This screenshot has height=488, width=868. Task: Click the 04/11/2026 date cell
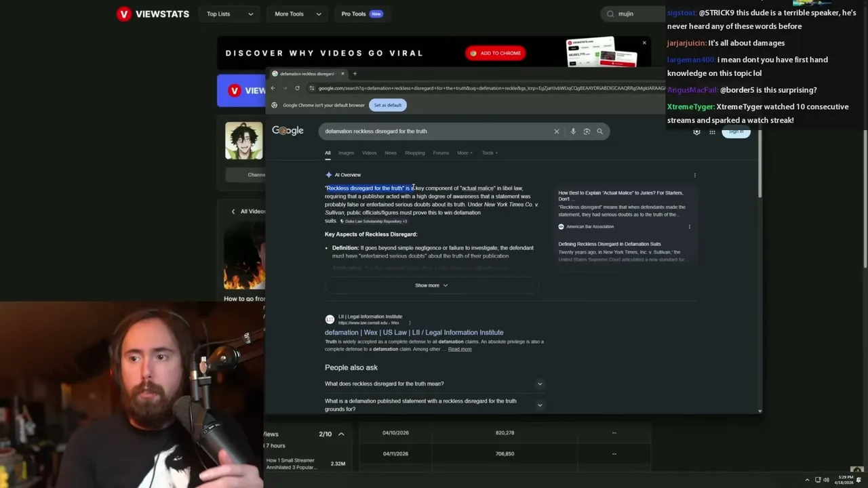pyautogui.click(x=396, y=454)
